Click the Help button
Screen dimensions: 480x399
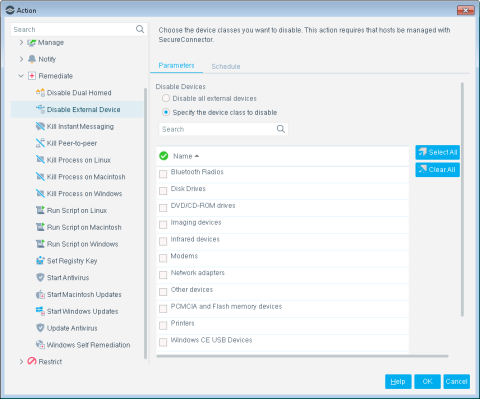point(398,381)
